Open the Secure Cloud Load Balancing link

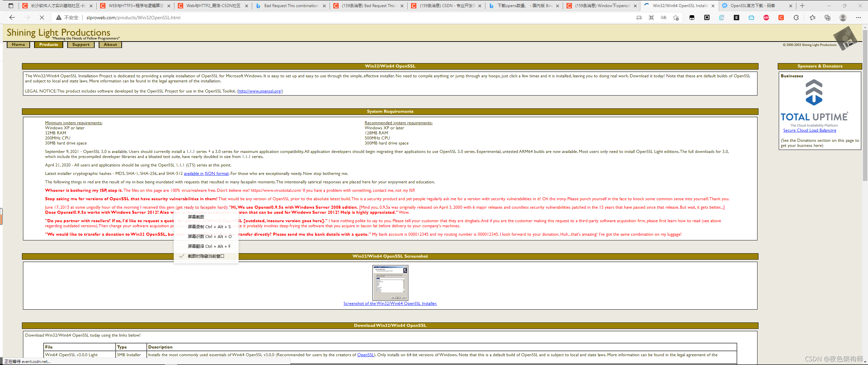click(x=810, y=130)
